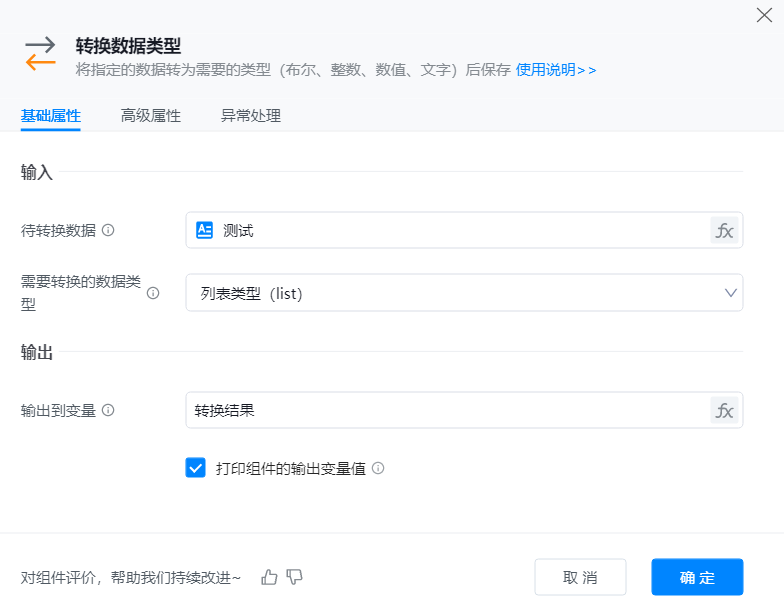Switch to the 基础属性 tab
The height and width of the screenshot is (607, 784).
(x=50, y=116)
